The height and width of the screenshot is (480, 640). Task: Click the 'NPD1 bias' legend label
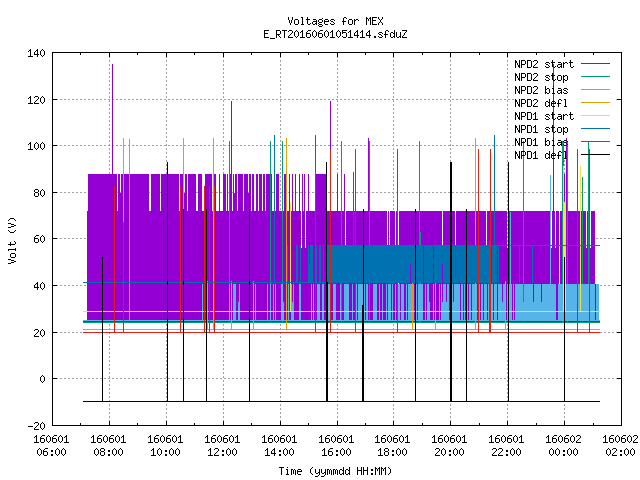541,142
